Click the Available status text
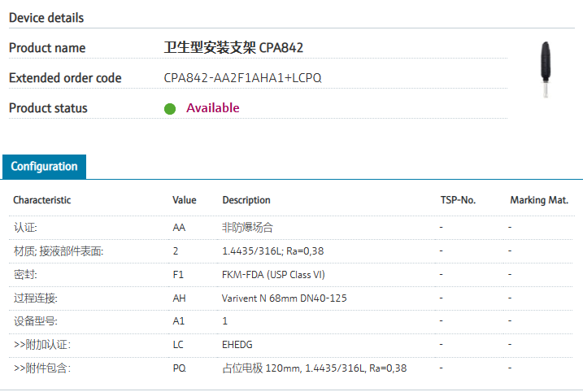 point(213,108)
